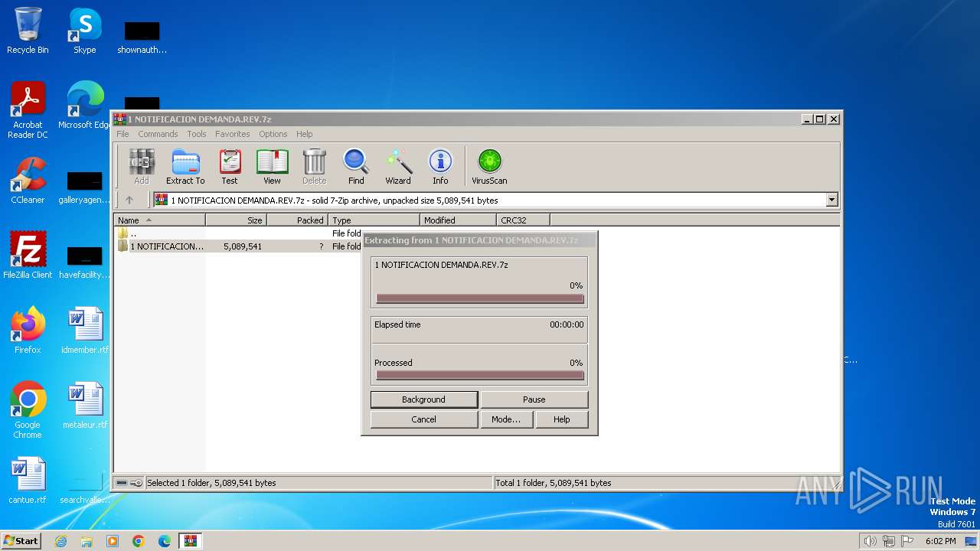Click the Extract To toolbar icon
The width and height of the screenshot is (980, 551).
pyautogui.click(x=185, y=167)
